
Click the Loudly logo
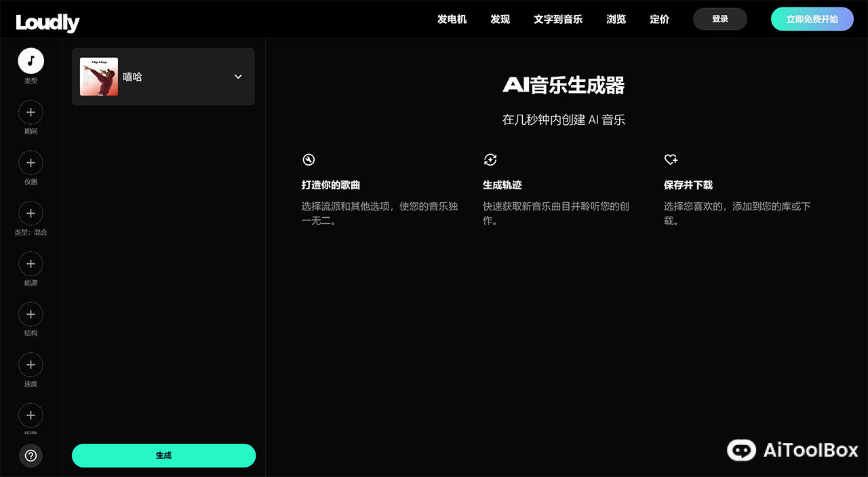click(47, 22)
